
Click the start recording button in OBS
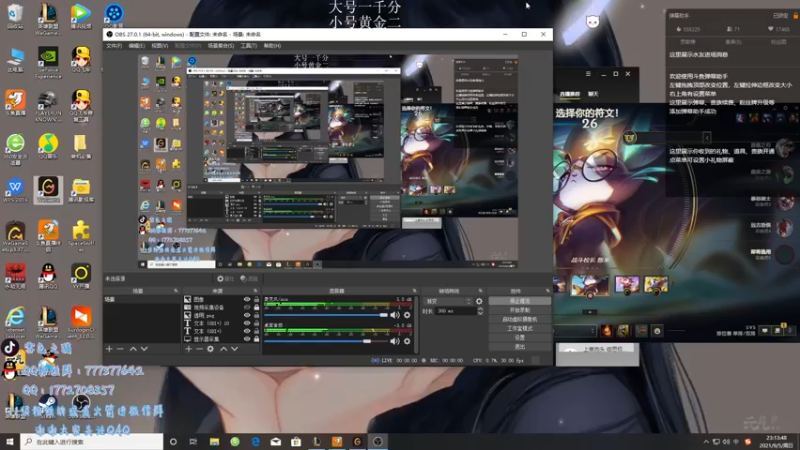point(519,310)
